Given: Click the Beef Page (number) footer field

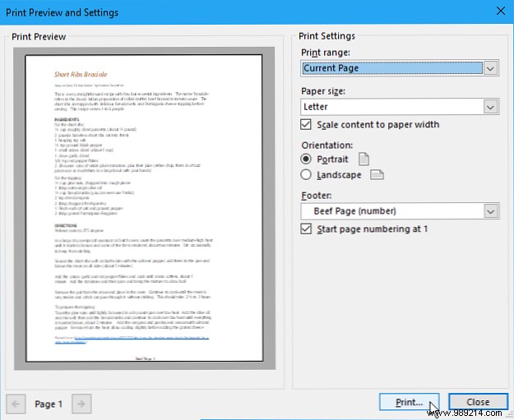Looking at the screenshot, I should [x=399, y=211].
